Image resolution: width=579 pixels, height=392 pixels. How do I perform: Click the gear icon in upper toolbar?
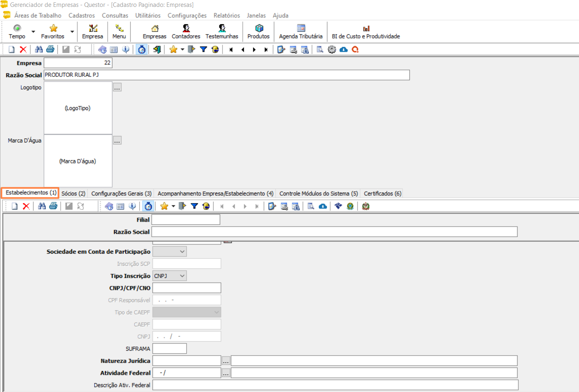(332, 49)
